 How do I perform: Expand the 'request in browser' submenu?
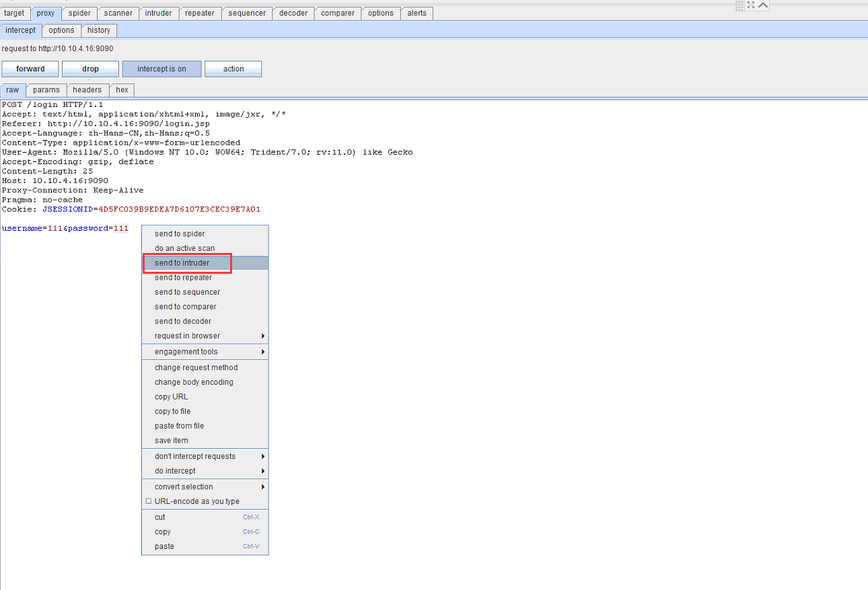(205, 336)
